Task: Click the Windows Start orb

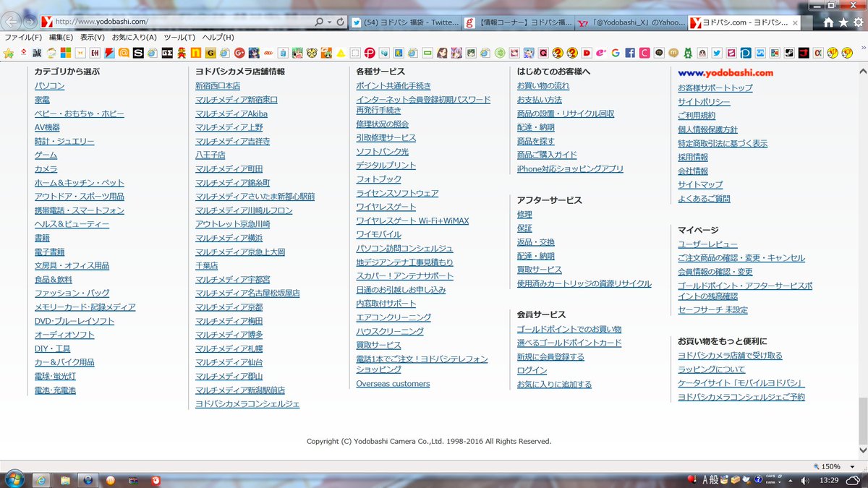Action: point(14,480)
